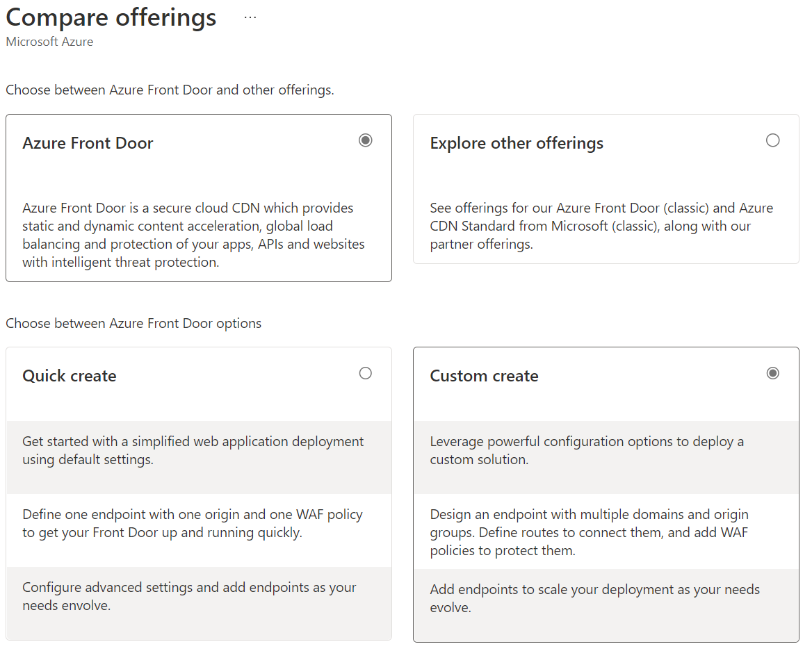Click the secure cloud CDN description text
812x651 pixels.
click(193, 235)
